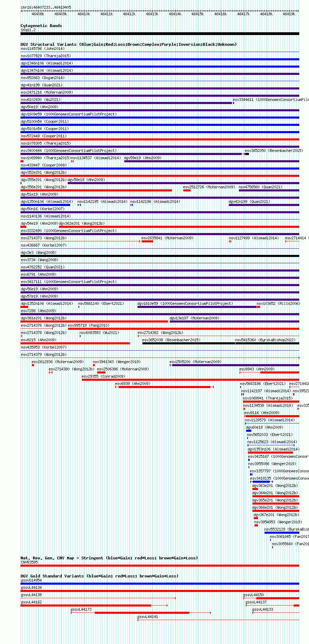Click the 16q11.2 cytogenetic band bar

click(160, 34)
